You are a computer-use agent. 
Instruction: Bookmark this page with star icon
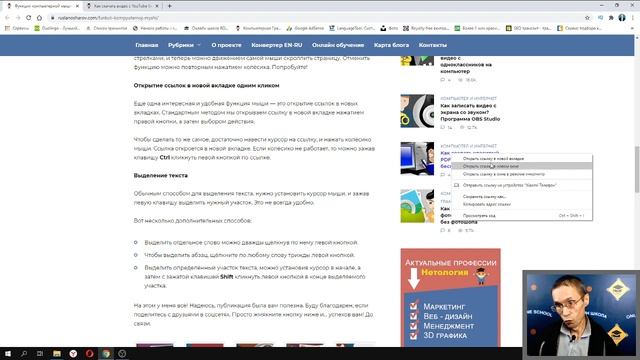click(587, 18)
